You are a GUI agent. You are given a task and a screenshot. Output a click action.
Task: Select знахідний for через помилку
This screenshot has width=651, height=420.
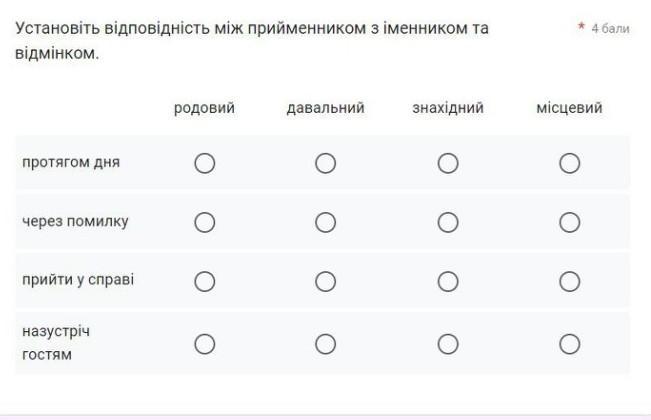(448, 222)
